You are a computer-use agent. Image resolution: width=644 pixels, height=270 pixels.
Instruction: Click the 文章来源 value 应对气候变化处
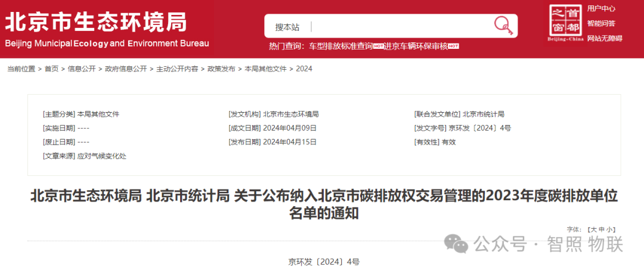click(101, 156)
